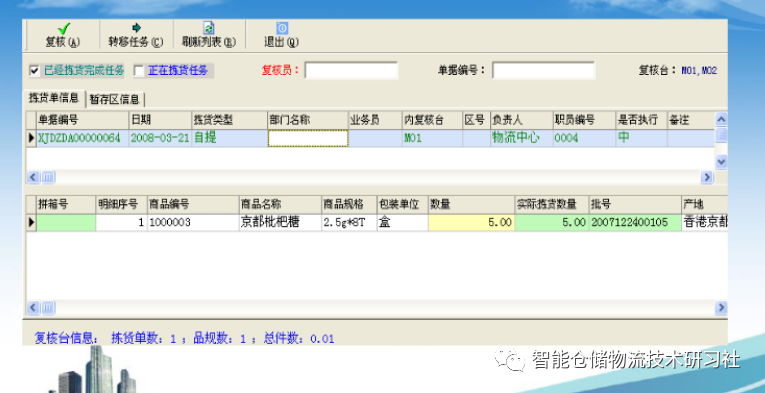765x393 pixels.
Task: Click the row selector arrow of XJDZDA00000064
Action: pyautogui.click(x=31, y=138)
